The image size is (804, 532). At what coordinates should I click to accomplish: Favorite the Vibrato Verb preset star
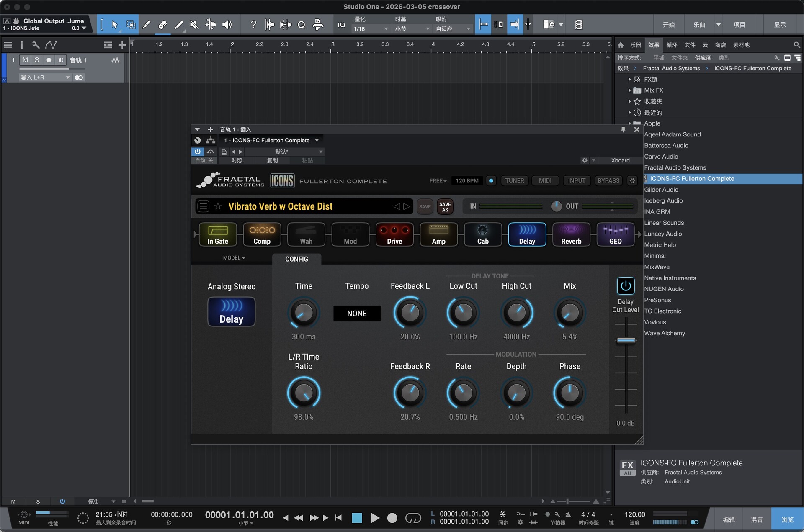coord(218,206)
